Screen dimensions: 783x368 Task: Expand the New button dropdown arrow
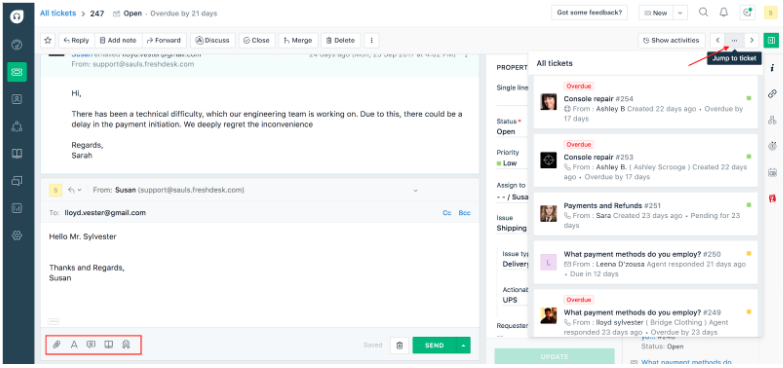(x=681, y=13)
